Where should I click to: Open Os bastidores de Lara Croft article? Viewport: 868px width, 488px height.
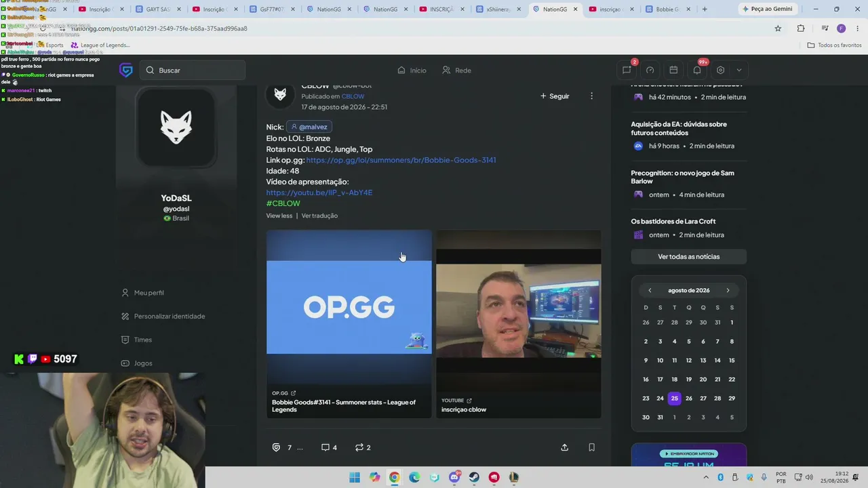coord(673,221)
